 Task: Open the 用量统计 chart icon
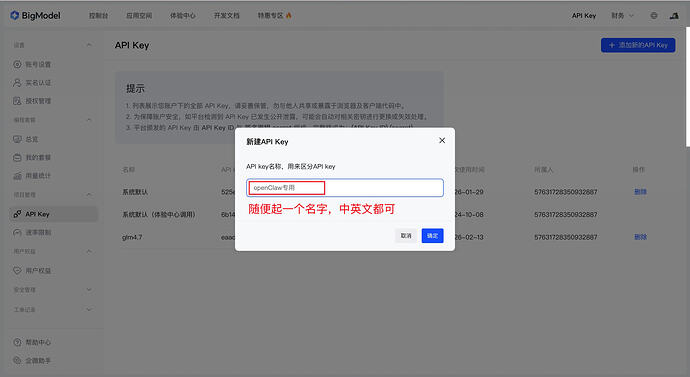click(17, 176)
